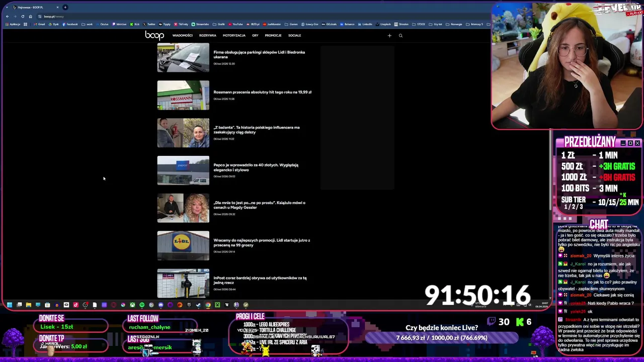Expand the Games bookmark folder

[291, 24]
